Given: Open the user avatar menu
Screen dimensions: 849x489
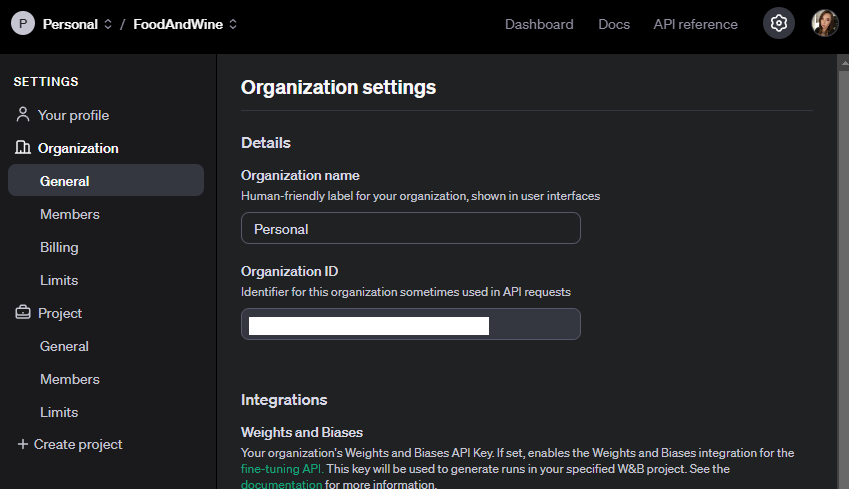Looking at the screenshot, I should (x=825, y=23).
